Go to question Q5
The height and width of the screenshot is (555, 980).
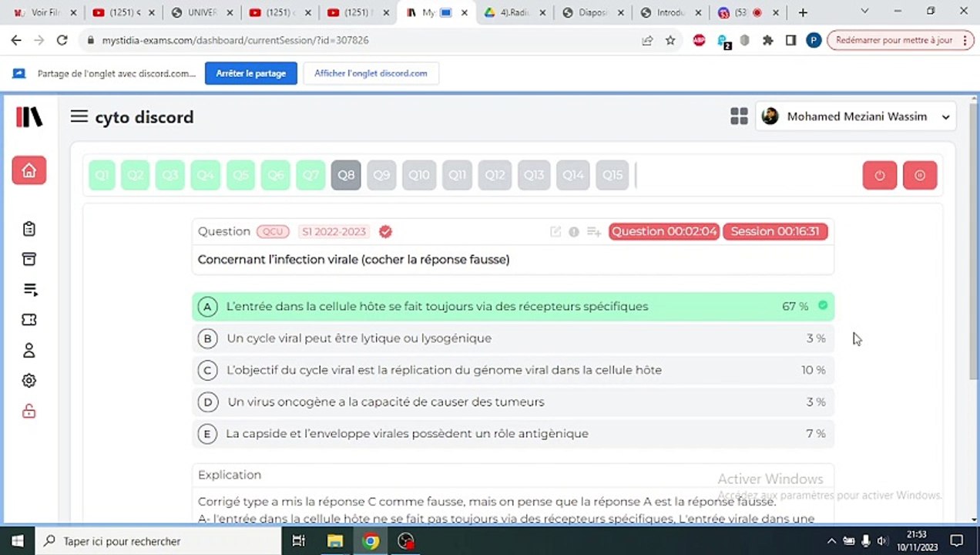point(240,175)
